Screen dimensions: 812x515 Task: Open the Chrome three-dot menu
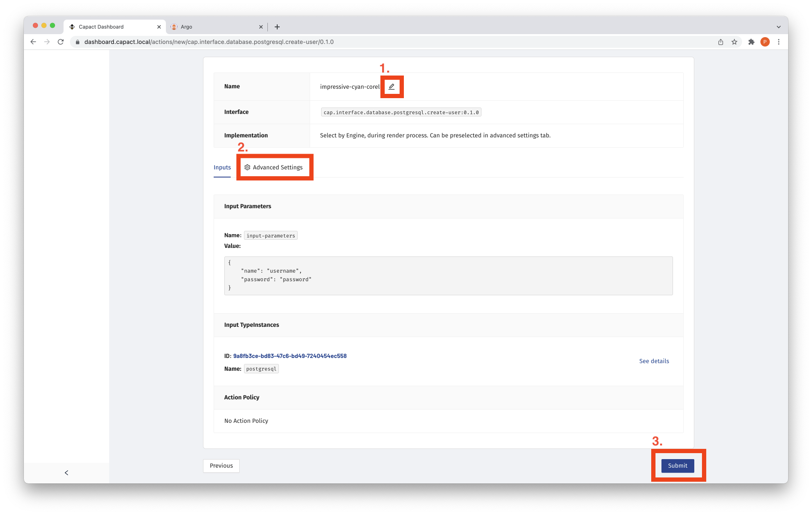coord(779,42)
